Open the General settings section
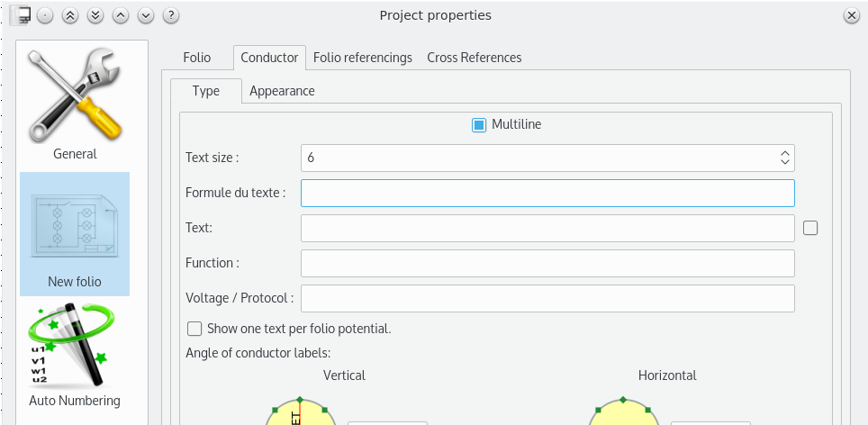The height and width of the screenshot is (425, 868). pos(75,105)
